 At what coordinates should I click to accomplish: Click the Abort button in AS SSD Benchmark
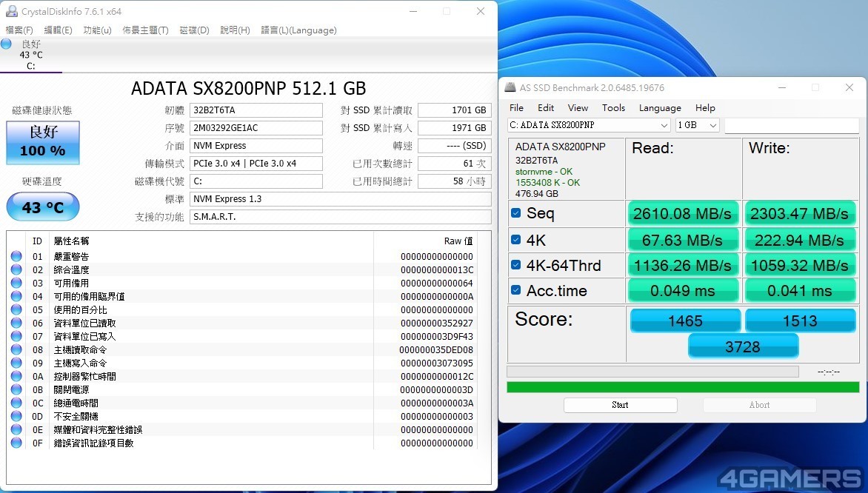(760, 405)
